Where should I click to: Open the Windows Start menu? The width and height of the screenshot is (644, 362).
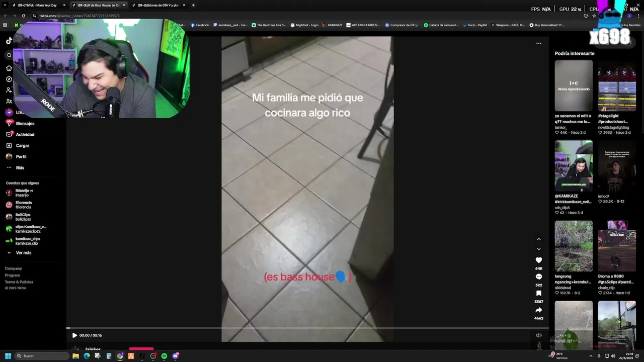pos(8,356)
